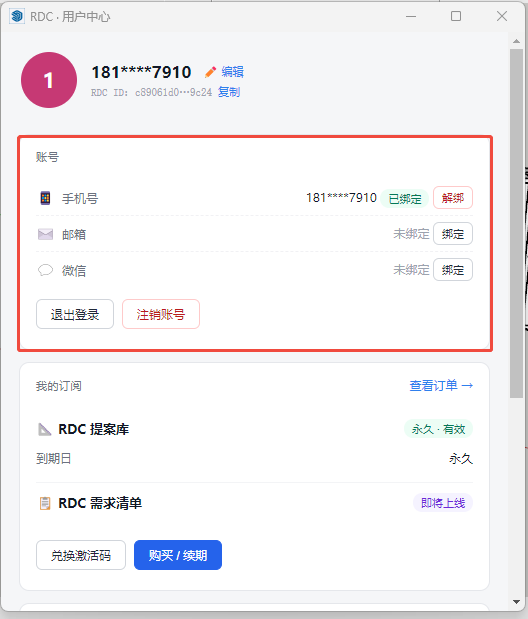This screenshot has width=528, height=619.
Task: Click the 我的订阅 section heading
Action: coord(59,386)
